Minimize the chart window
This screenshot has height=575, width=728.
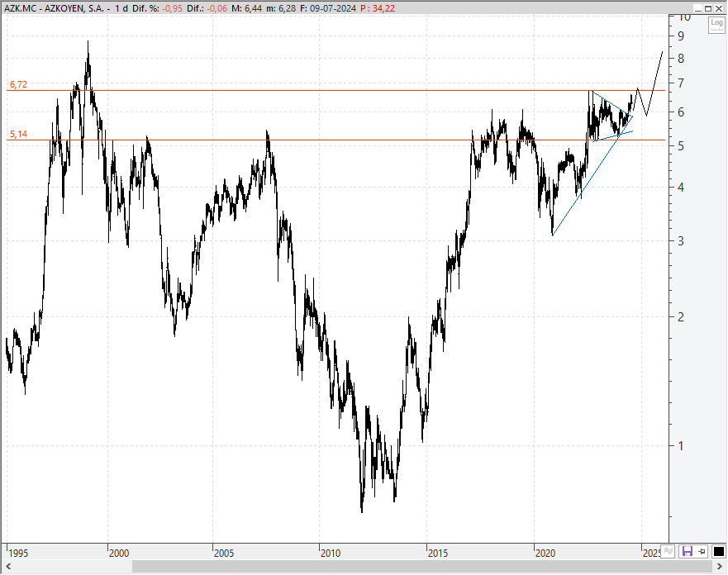point(697,8)
